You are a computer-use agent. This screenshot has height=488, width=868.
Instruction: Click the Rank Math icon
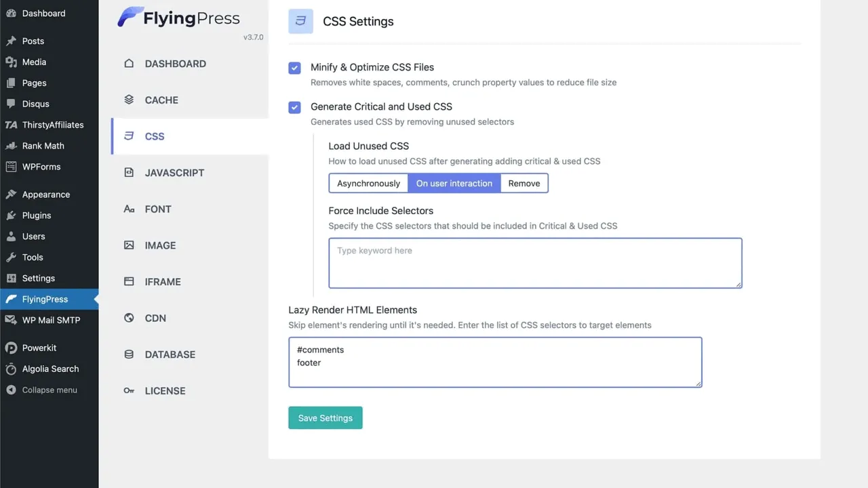point(11,146)
